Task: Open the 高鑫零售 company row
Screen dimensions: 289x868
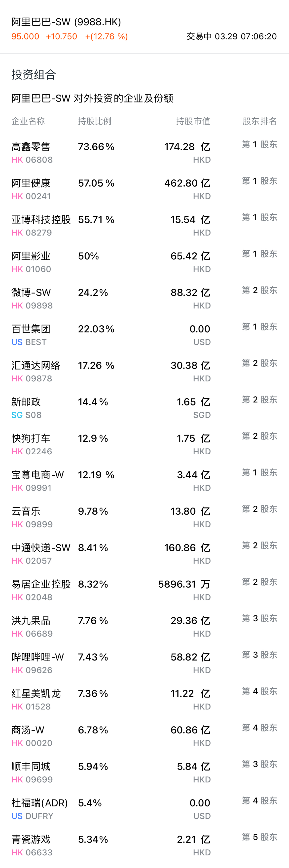Action: point(144,153)
